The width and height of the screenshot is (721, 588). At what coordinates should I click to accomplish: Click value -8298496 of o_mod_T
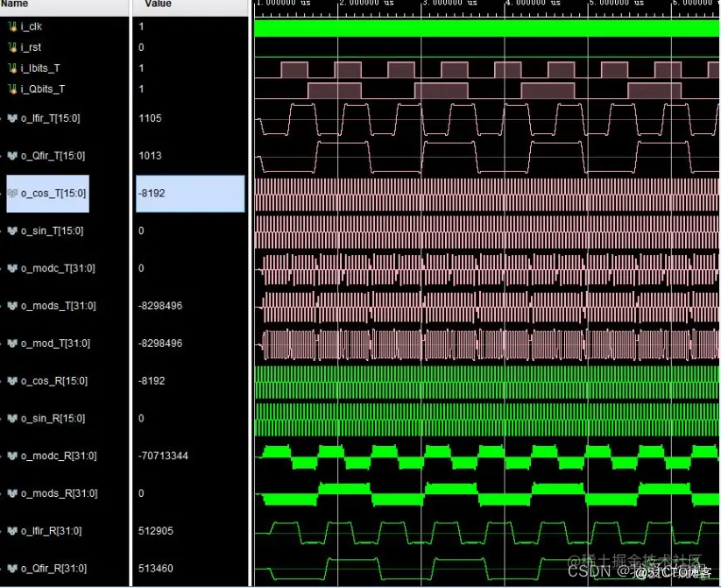click(x=160, y=344)
